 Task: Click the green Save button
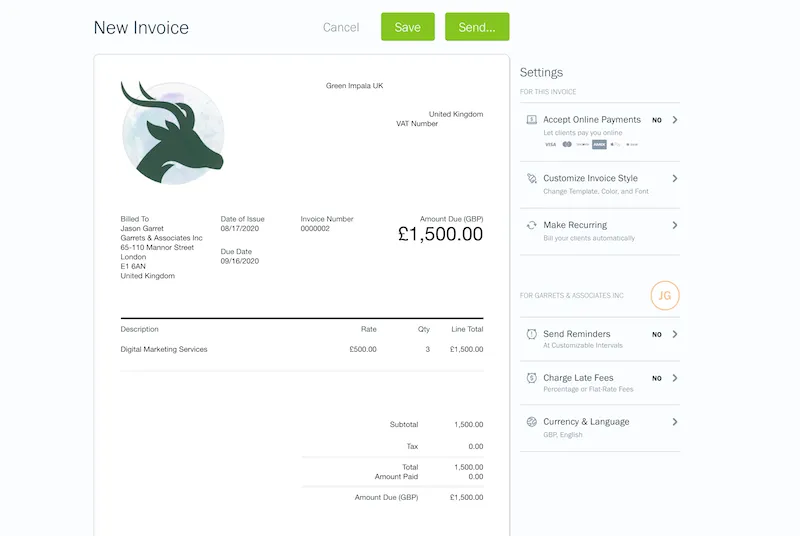click(x=407, y=27)
